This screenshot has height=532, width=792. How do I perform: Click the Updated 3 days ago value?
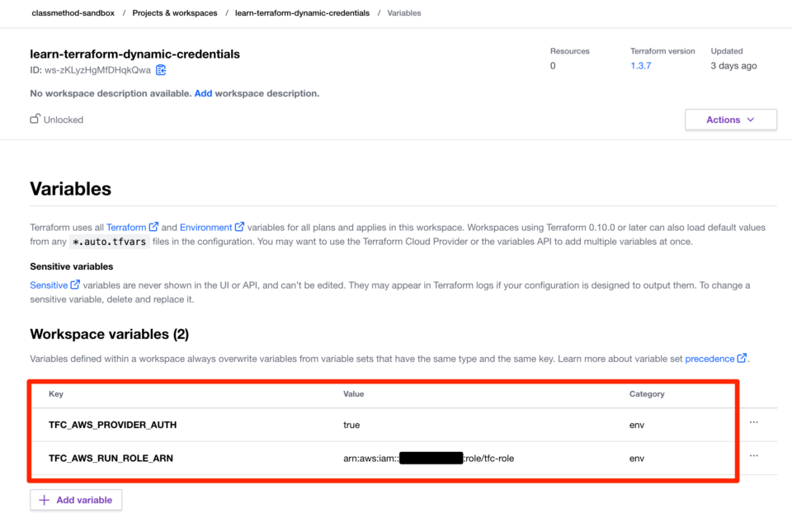[733, 66]
